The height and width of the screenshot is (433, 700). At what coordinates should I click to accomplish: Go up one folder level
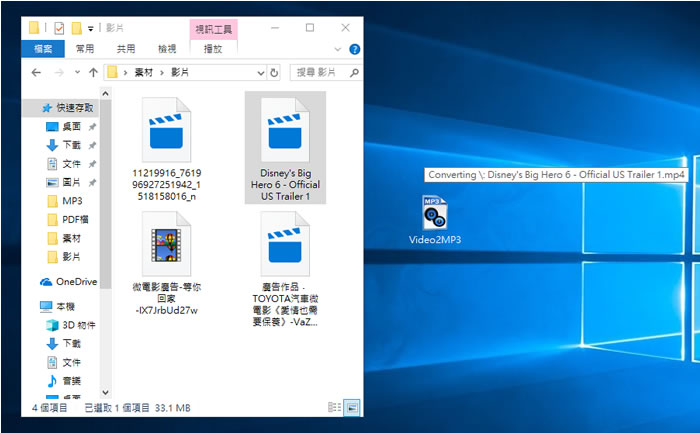coord(93,72)
